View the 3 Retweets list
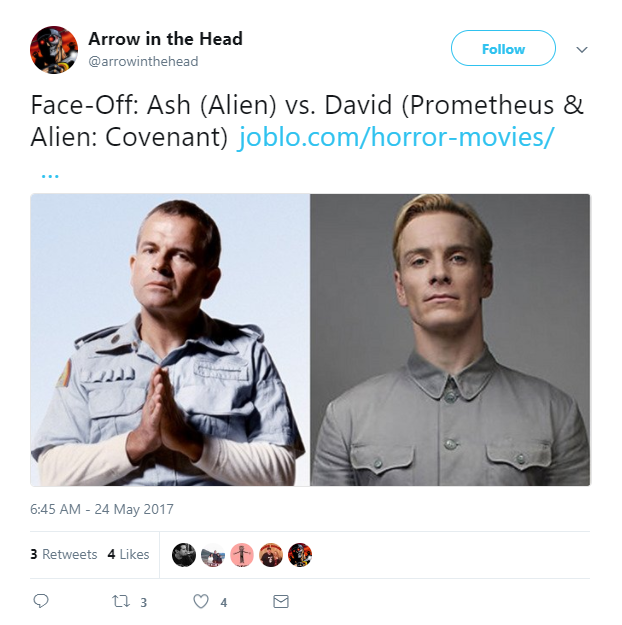 point(63,554)
